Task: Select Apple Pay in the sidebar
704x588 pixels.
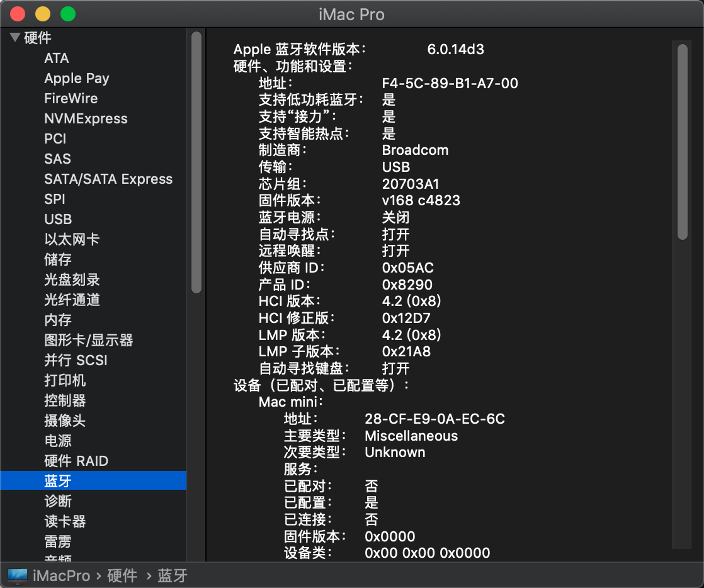Action: click(x=77, y=79)
